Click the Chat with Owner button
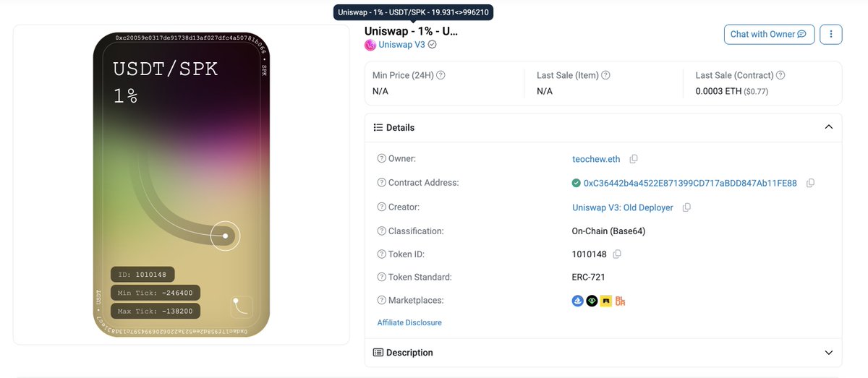Image resolution: width=868 pixels, height=378 pixels. pyautogui.click(x=769, y=34)
